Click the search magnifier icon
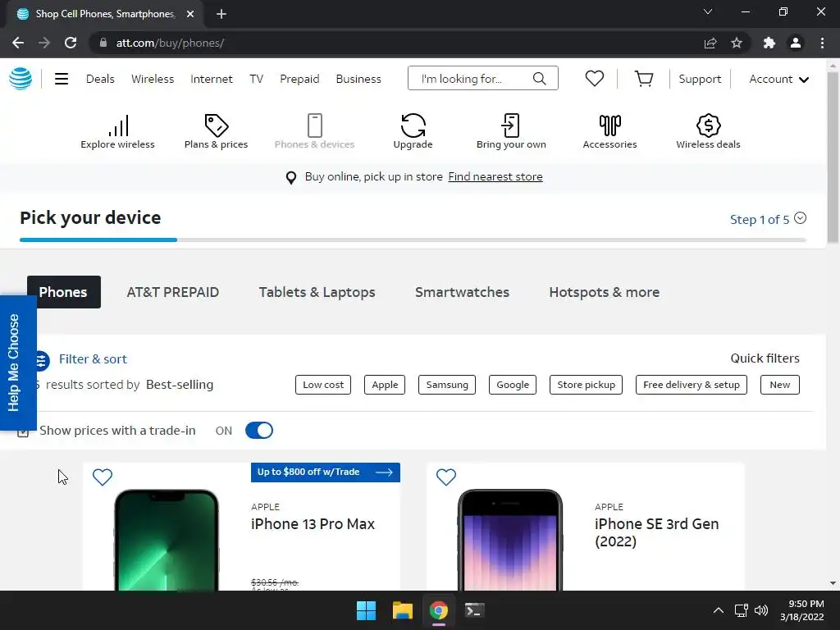 (540, 79)
